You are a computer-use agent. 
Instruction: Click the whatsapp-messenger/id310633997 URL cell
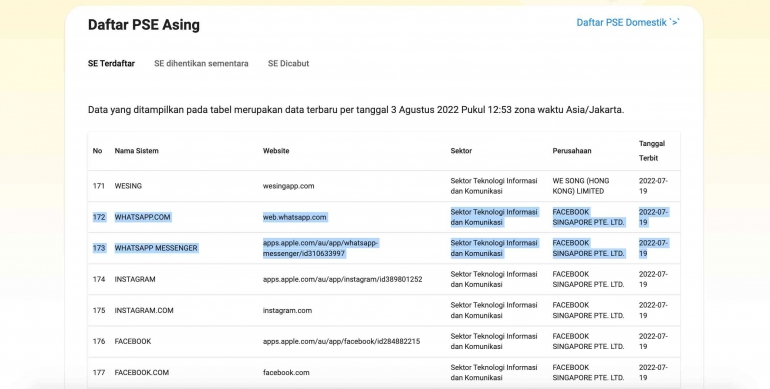coord(320,248)
